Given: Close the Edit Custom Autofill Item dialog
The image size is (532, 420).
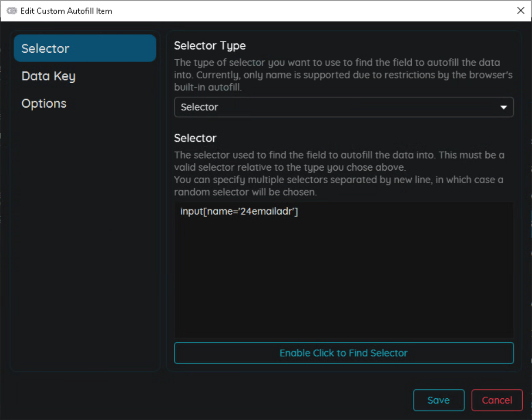Looking at the screenshot, I should [521, 11].
